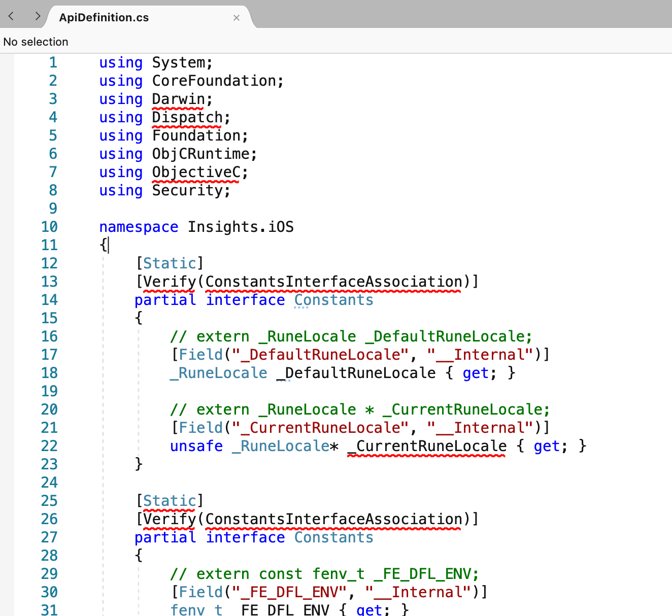The height and width of the screenshot is (616, 672).
Task: Click the 'get' accessor on line 18
Action: coord(475,373)
